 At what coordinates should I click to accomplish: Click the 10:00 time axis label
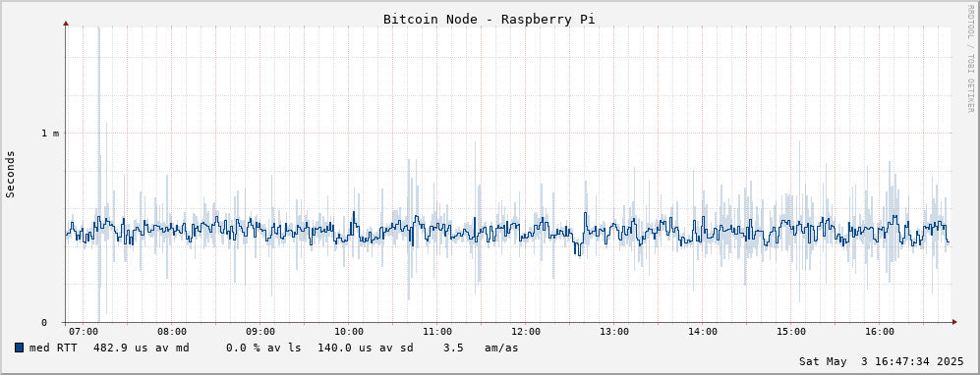349,332
